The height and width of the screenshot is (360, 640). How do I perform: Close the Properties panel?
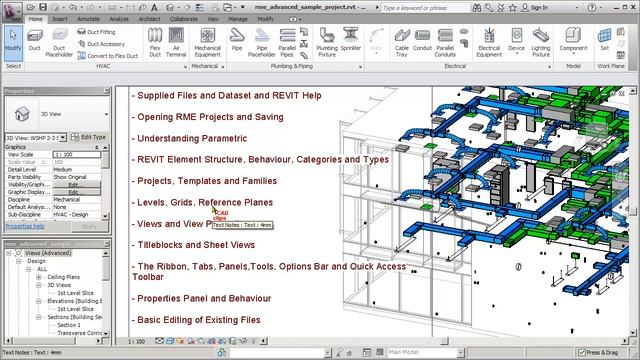pos(107,91)
